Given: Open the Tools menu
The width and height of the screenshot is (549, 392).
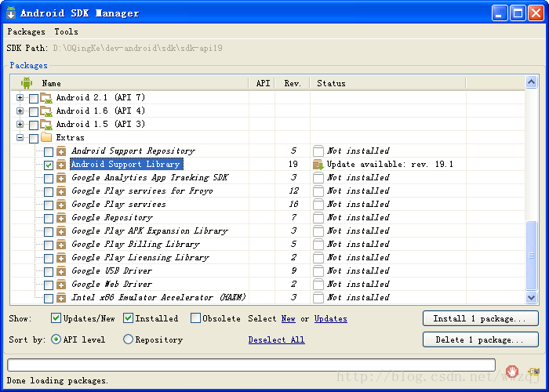Looking at the screenshot, I should click(66, 31).
